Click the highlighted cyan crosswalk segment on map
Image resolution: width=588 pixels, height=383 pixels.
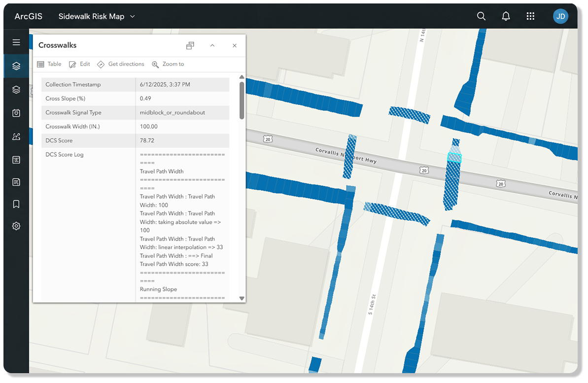coord(454,158)
